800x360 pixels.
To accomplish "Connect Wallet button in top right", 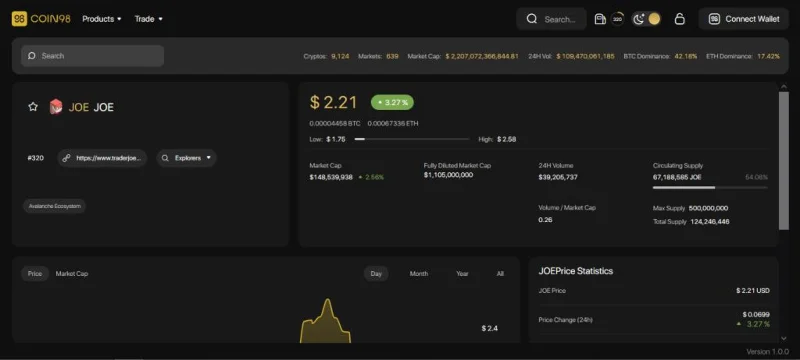I will pyautogui.click(x=744, y=19).
